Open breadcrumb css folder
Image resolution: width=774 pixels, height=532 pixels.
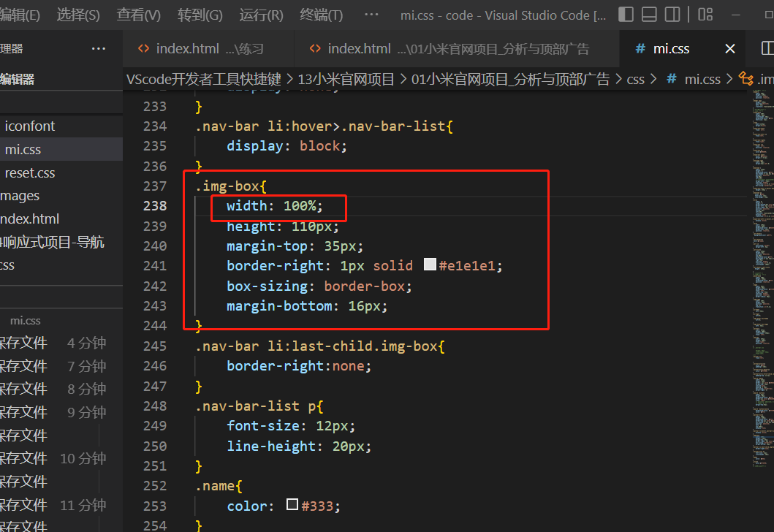click(635, 79)
